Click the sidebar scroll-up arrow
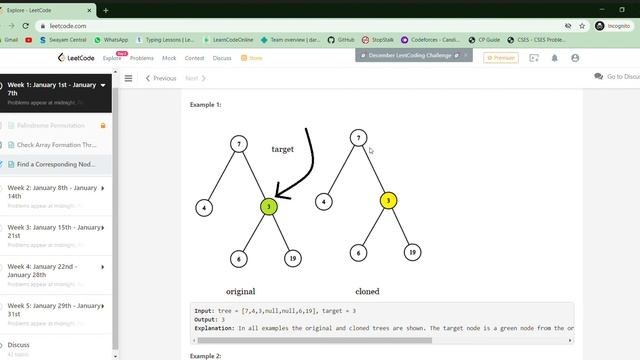 [x=115, y=72]
